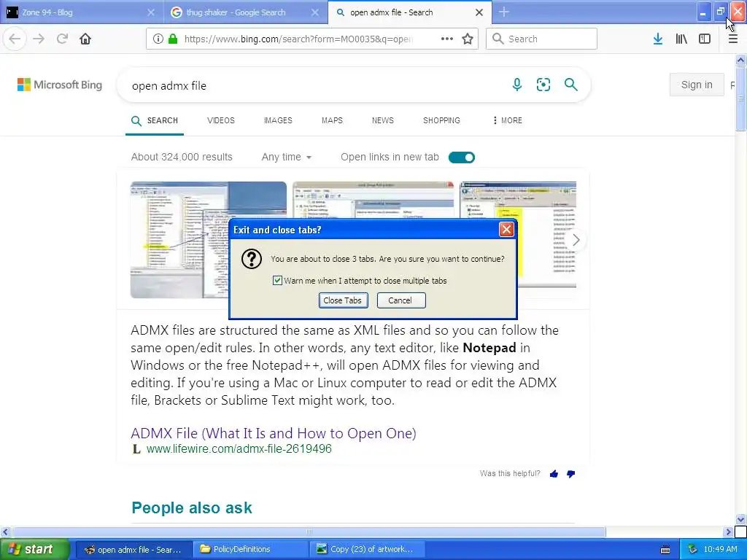Expand the Any time filter dropdown
This screenshot has width=747, height=560.
click(x=286, y=157)
